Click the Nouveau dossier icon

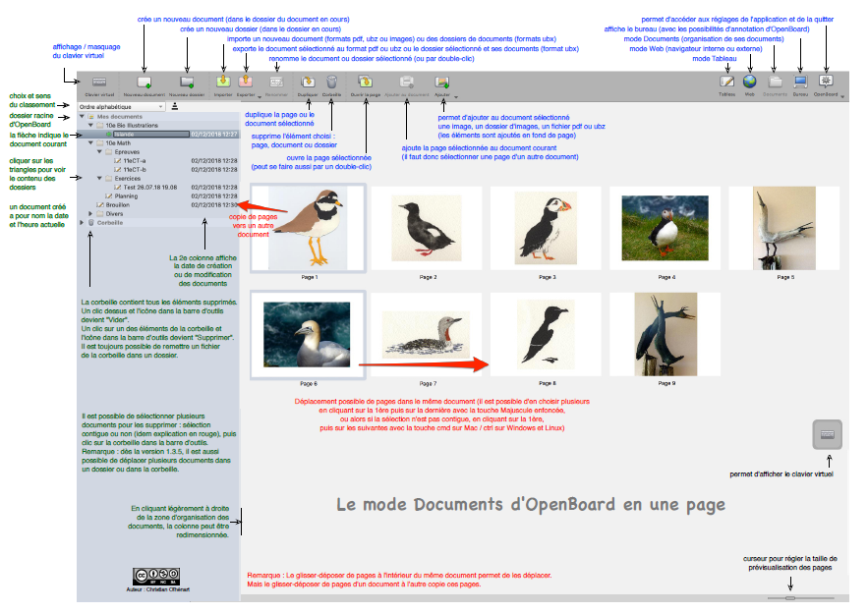click(x=187, y=83)
